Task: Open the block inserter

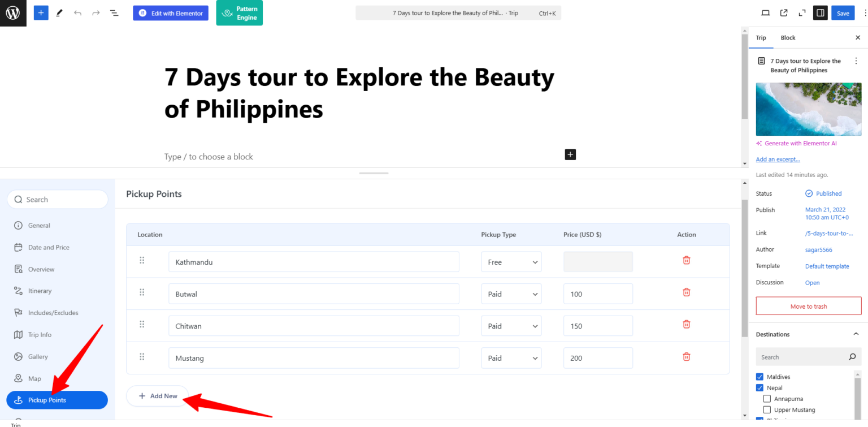Action: [x=40, y=12]
